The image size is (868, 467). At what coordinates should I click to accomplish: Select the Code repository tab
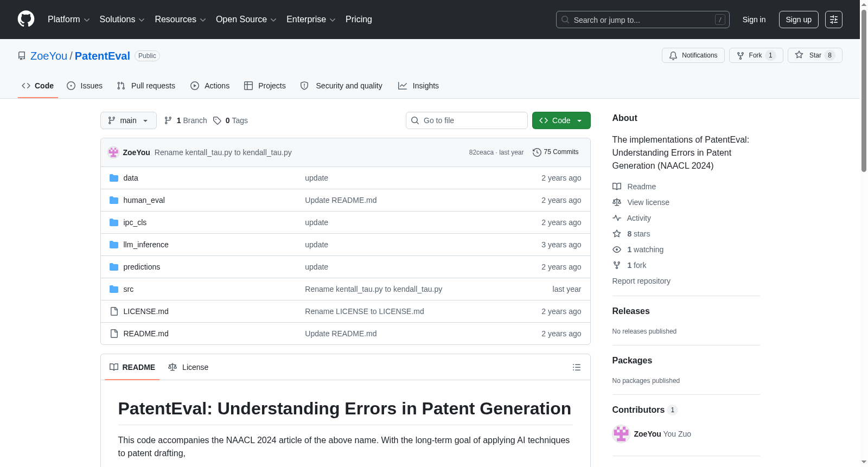(38, 86)
